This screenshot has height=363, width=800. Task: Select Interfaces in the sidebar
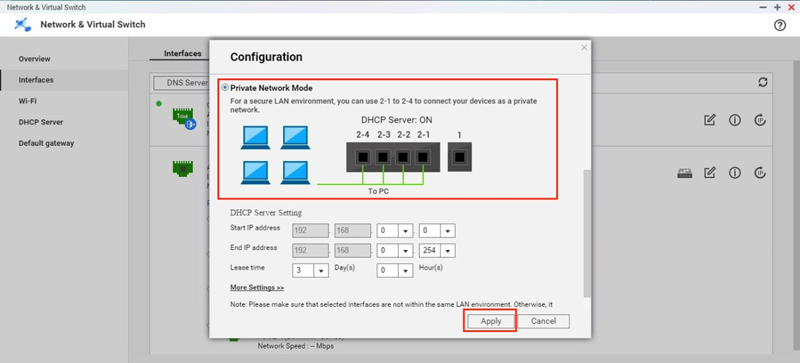point(36,80)
